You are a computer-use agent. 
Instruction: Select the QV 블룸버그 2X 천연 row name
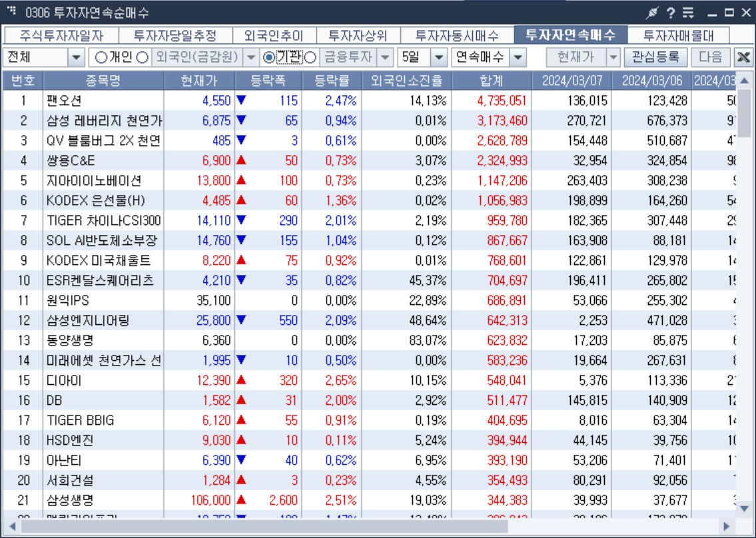(x=103, y=140)
